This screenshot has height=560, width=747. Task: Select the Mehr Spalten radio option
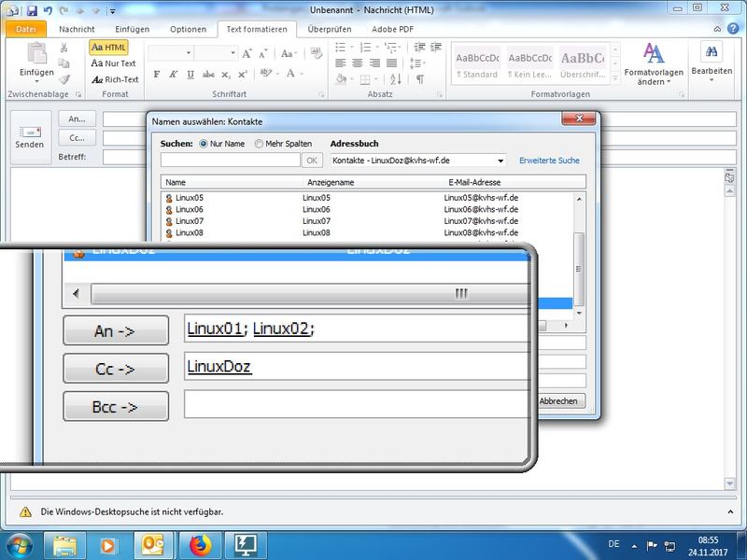tap(259, 145)
